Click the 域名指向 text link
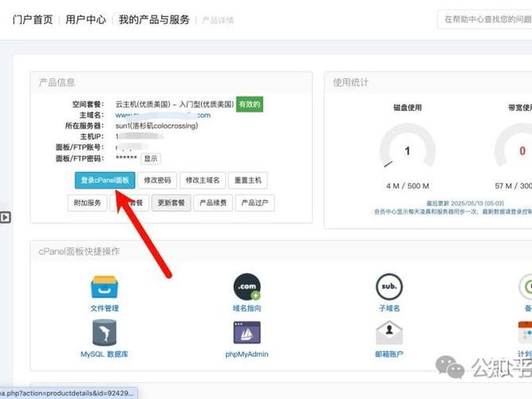The width and height of the screenshot is (532, 399). pos(247,308)
